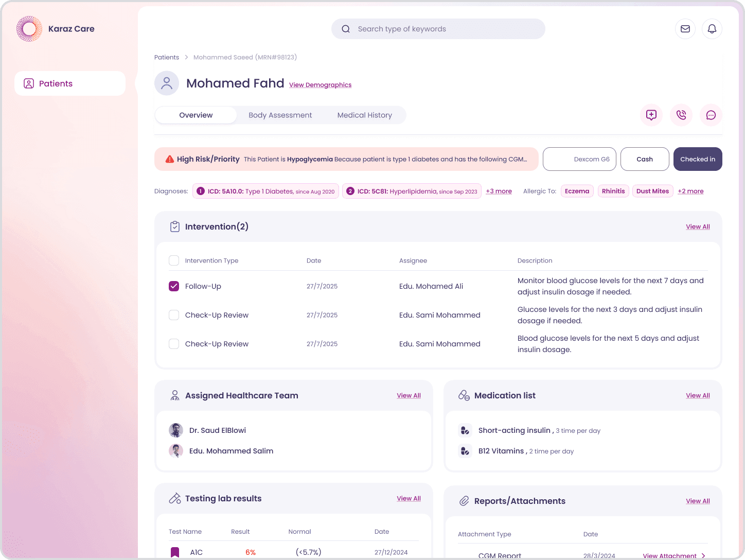Click the Assigned Healthcare Team person icon
The height and width of the screenshot is (560, 745).
tap(175, 395)
